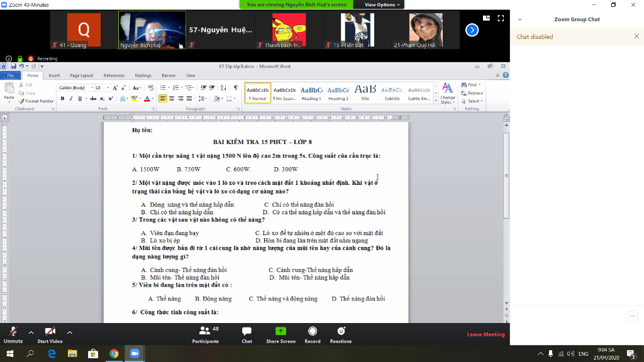Open the Word File tab
Viewport: 644px width, 362px height.
pos(10,75)
